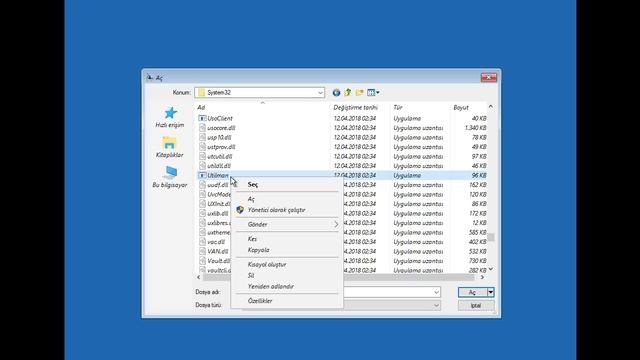Select the utcutil.dll file icon

[202, 156]
